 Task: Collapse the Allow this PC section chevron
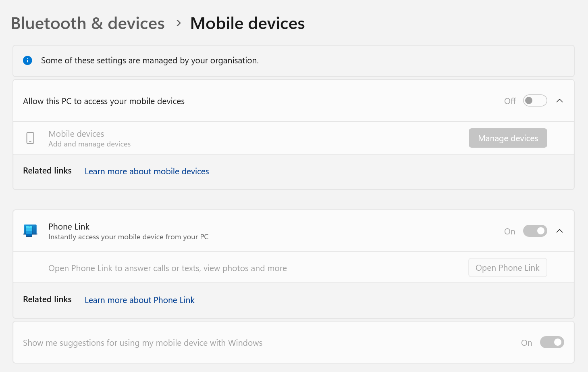pyautogui.click(x=559, y=100)
